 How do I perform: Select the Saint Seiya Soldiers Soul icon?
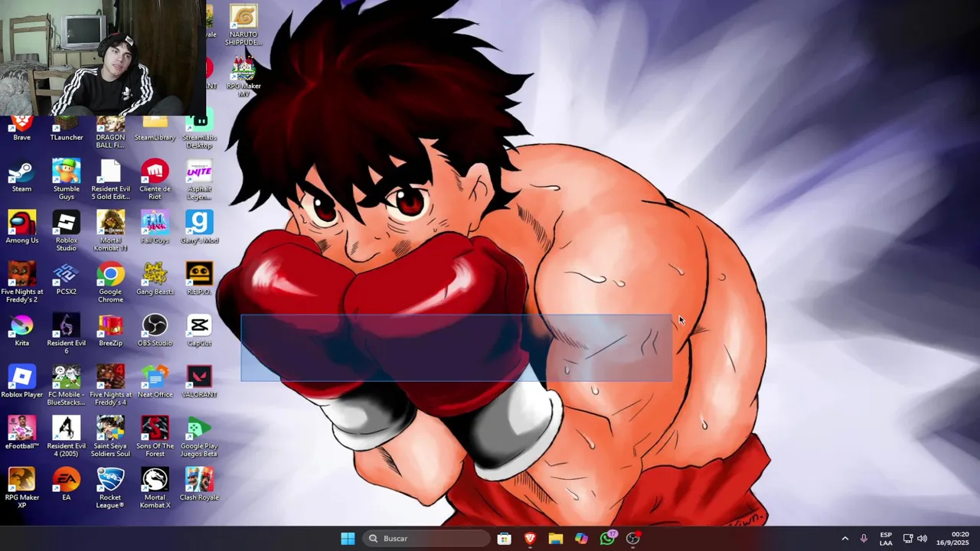[110, 435]
